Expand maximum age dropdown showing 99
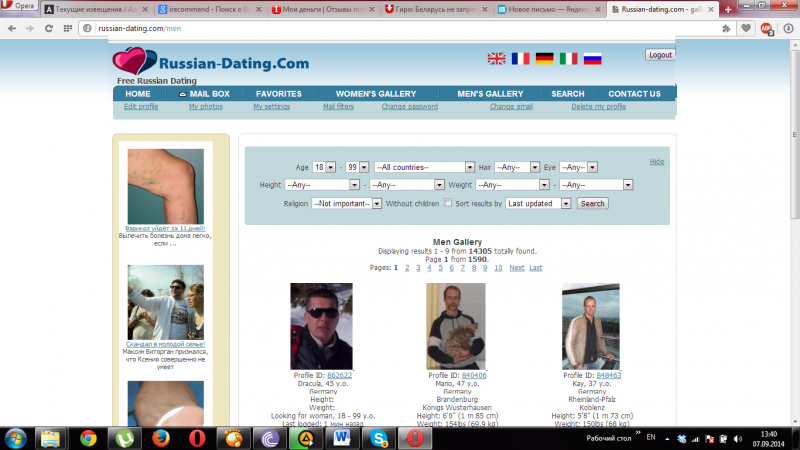This screenshot has width=800, height=450. click(357, 167)
